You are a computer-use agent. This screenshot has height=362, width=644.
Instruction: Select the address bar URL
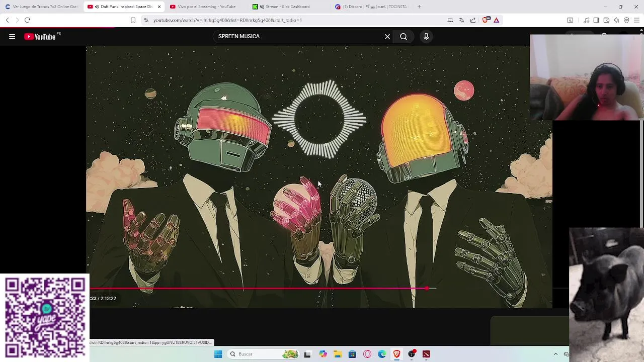pyautogui.click(x=227, y=20)
